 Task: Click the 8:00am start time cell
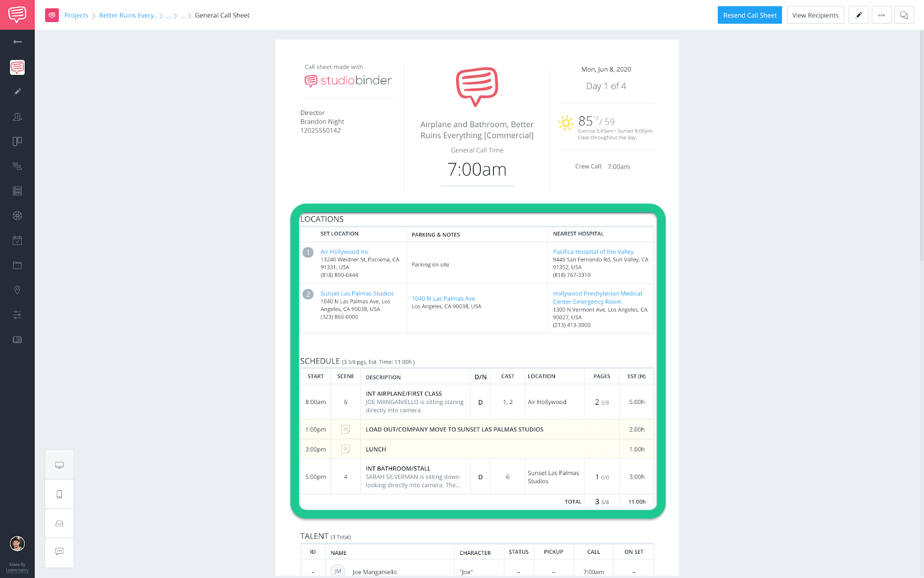[315, 402]
